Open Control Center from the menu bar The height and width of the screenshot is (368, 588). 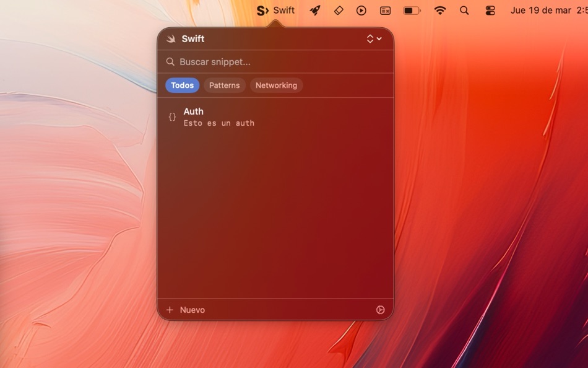[490, 10]
